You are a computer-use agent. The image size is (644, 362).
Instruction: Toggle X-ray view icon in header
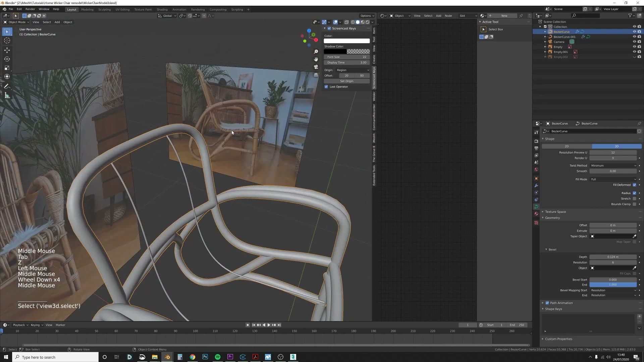click(x=346, y=22)
